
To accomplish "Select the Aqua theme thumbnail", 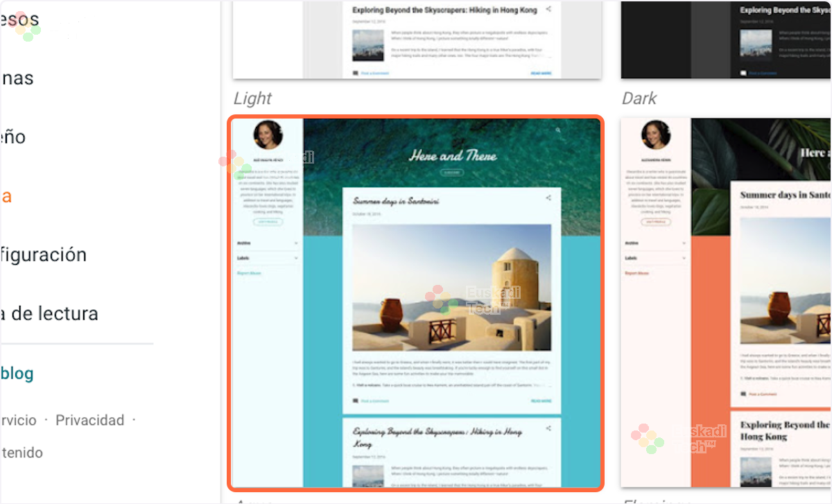I will (x=416, y=303).
